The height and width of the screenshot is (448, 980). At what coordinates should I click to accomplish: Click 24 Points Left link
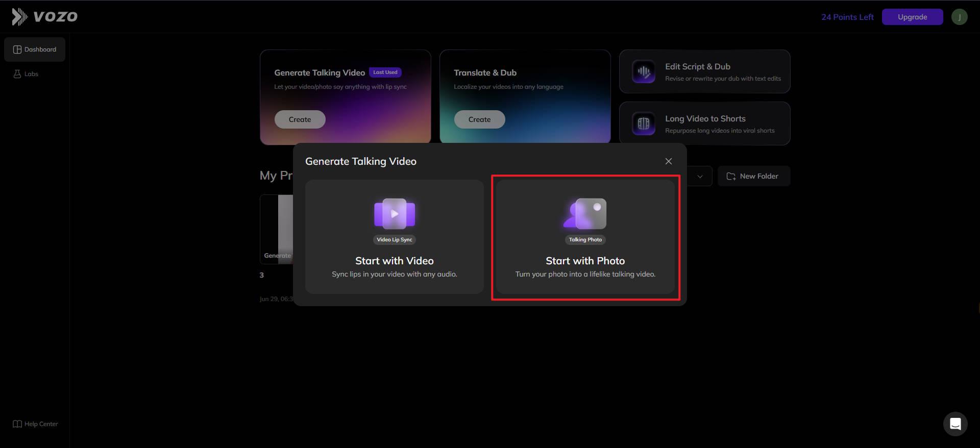(x=847, y=17)
